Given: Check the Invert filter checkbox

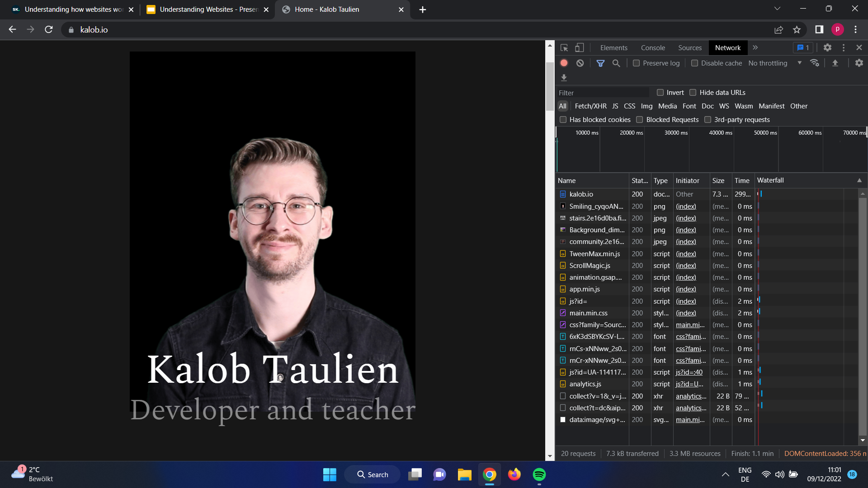Looking at the screenshot, I should point(660,93).
